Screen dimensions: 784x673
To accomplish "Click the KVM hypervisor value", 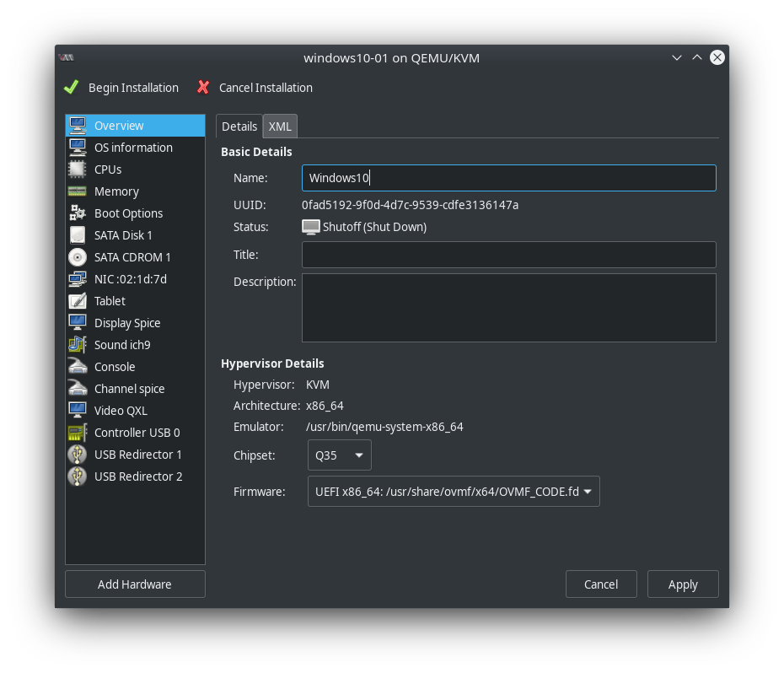I will tap(318, 385).
